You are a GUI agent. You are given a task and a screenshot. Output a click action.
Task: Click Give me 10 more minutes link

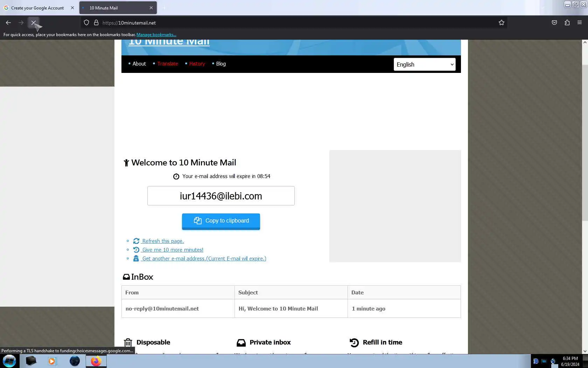(173, 250)
